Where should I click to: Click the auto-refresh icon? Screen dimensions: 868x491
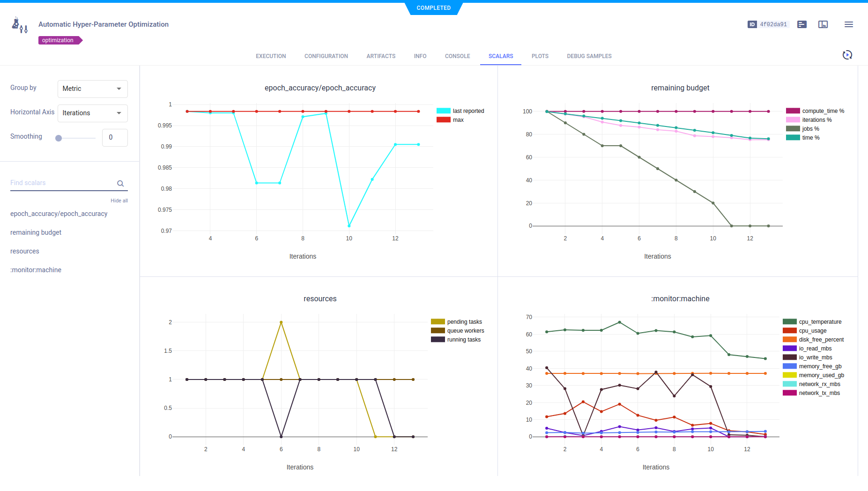[x=847, y=55]
